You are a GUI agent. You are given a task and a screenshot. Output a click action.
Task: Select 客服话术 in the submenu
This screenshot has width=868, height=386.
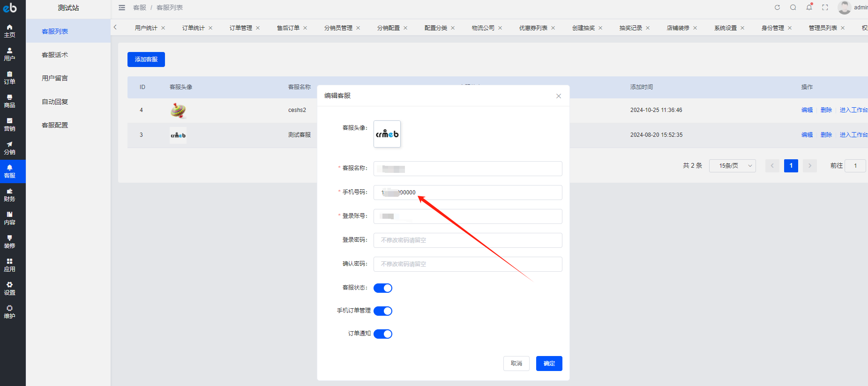[x=55, y=55]
